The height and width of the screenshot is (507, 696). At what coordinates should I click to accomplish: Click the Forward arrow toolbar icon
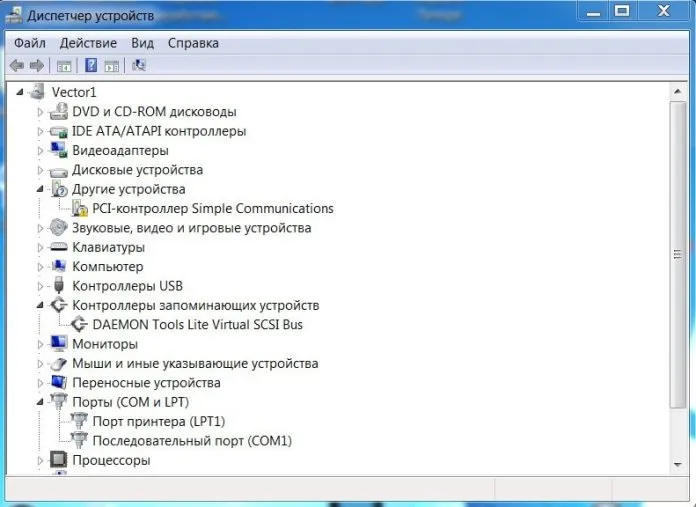[x=37, y=66]
